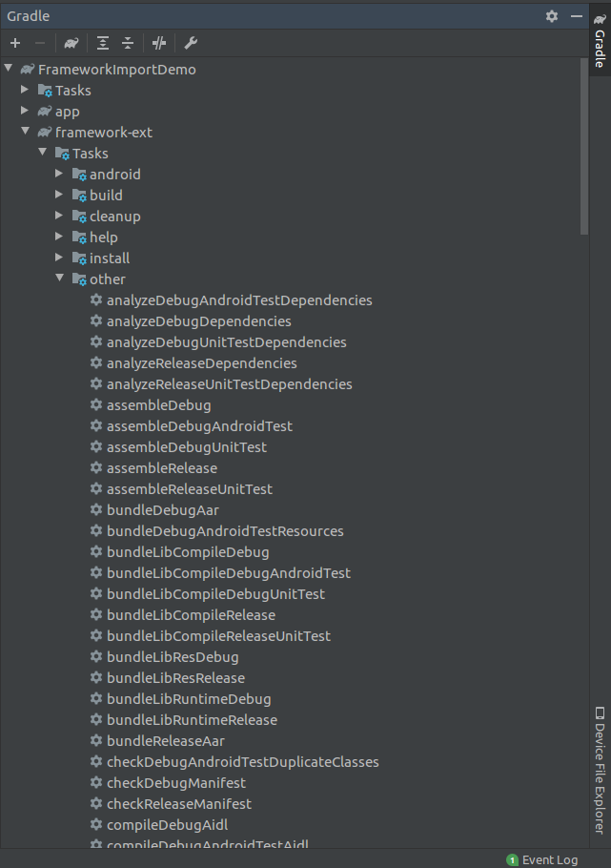Open the Device File Explorer side tab
611x868 pixels.
[600, 770]
